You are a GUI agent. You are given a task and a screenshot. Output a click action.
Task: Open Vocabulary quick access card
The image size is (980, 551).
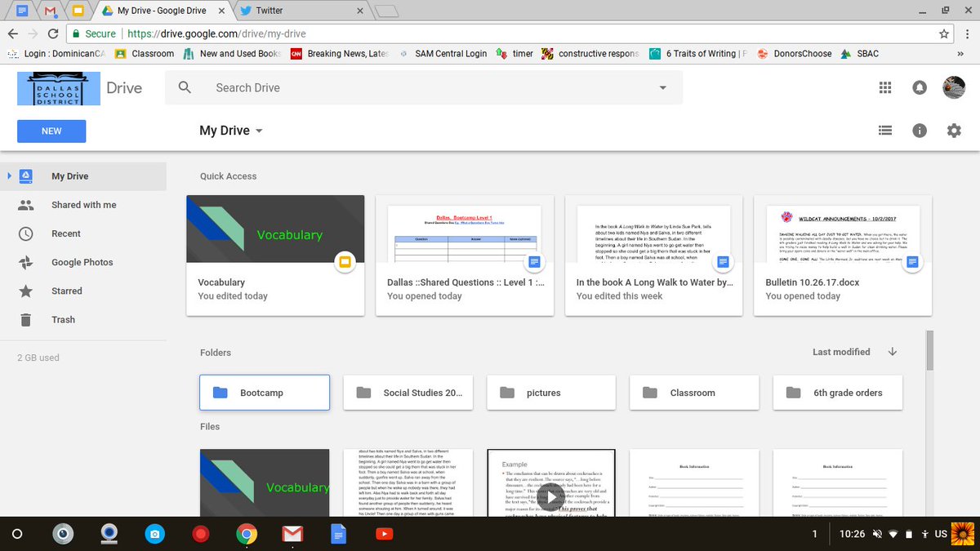point(275,255)
